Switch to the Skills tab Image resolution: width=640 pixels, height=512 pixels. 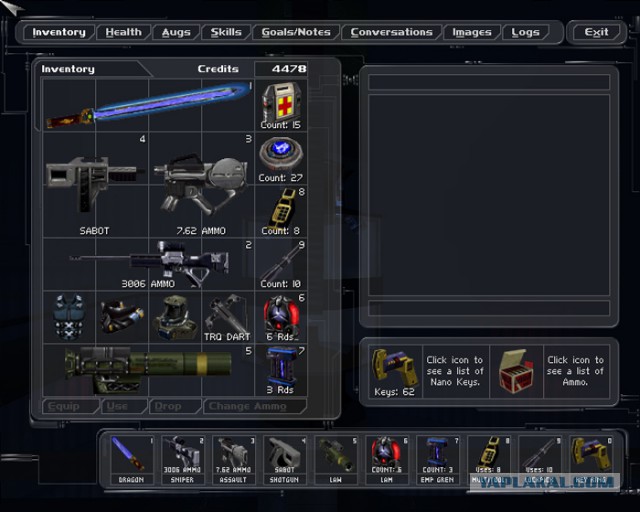tap(226, 32)
